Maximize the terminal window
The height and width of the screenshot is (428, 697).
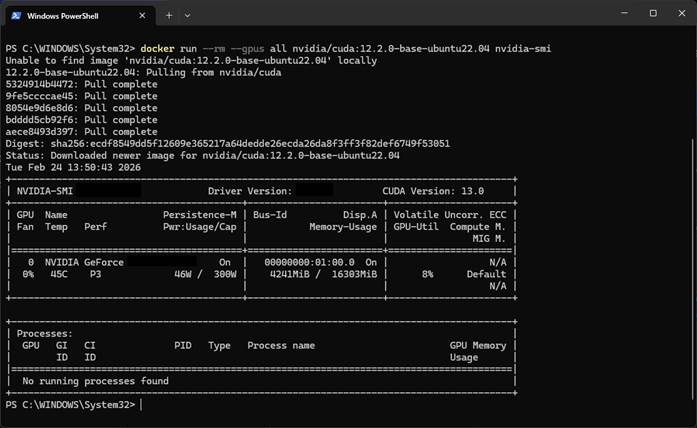coord(652,14)
